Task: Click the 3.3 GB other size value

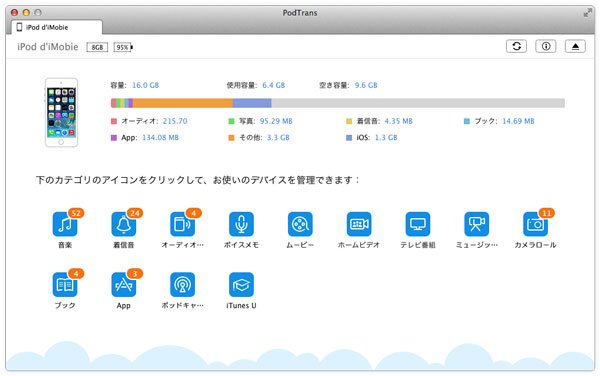Action: tap(278, 138)
